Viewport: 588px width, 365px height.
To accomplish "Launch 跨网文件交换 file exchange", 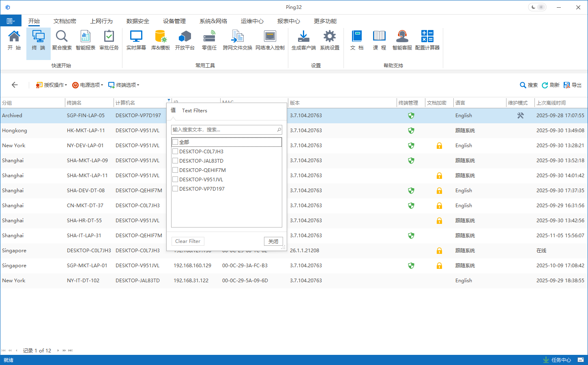I will 237,40.
